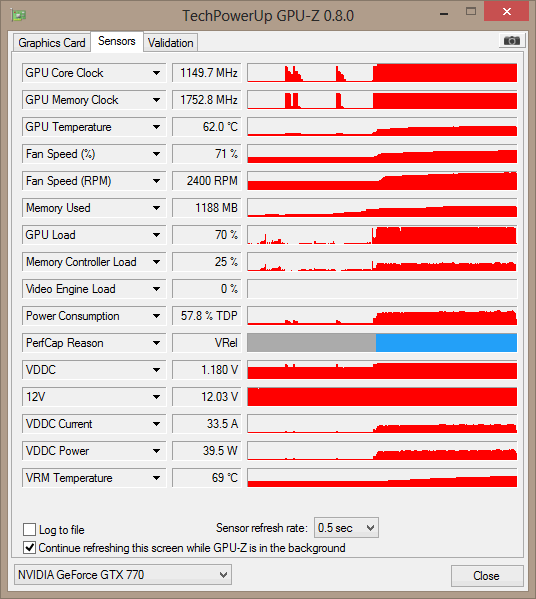Open the Sensor refresh rate dropdown
Image resolution: width=536 pixels, height=599 pixels.
click(346, 528)
